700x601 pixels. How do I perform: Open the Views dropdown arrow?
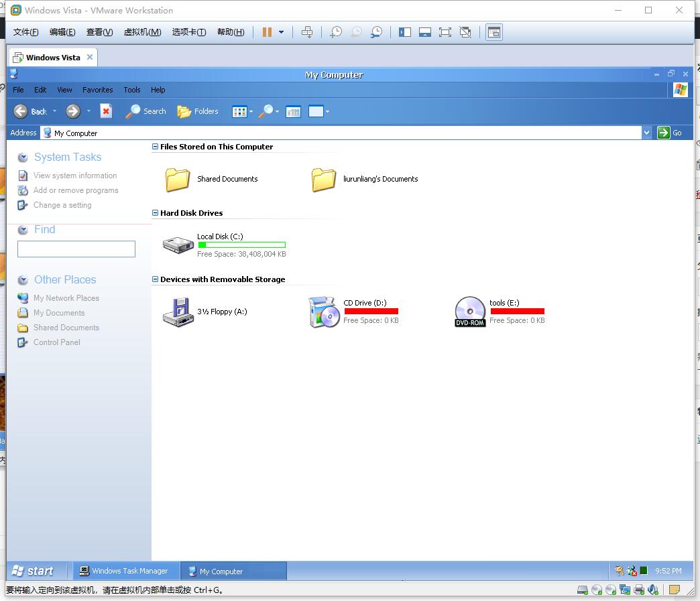(251, 111)
